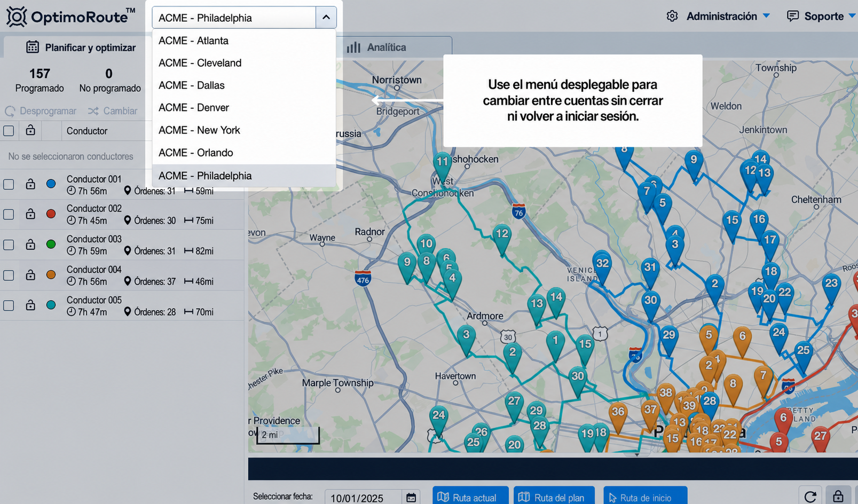Expand the arrow beside Administración
The height and width of the screenshot is (504, 858).
(767, 16)
